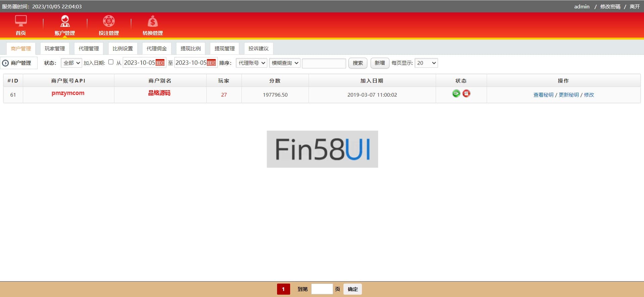Click the green enable status icon
644x297 pixels.
coord(456,94)
